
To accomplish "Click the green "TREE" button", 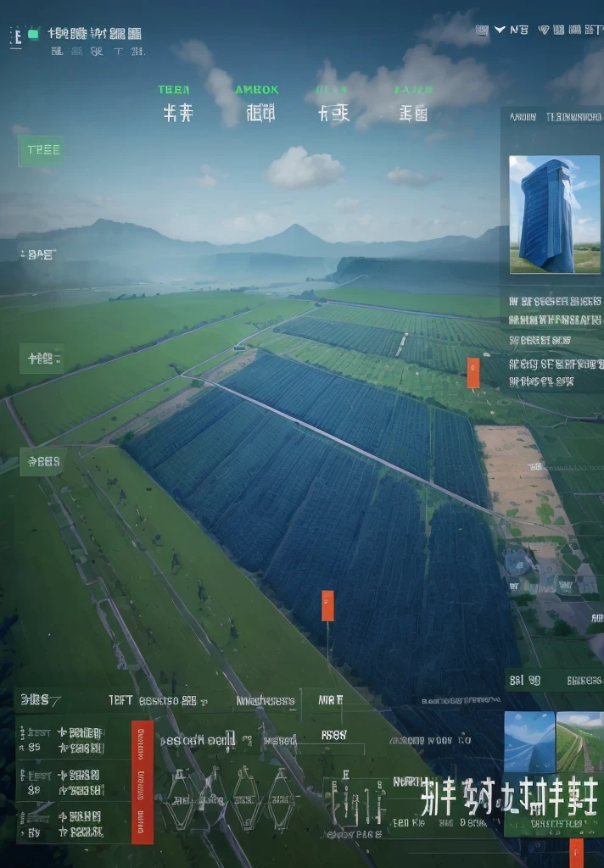I will click(41, 151).
